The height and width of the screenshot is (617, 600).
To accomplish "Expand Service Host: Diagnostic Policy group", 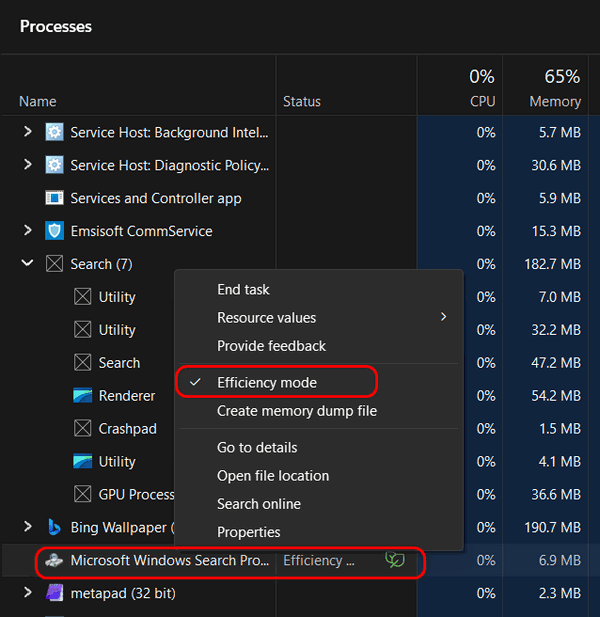I will point(28,164).
